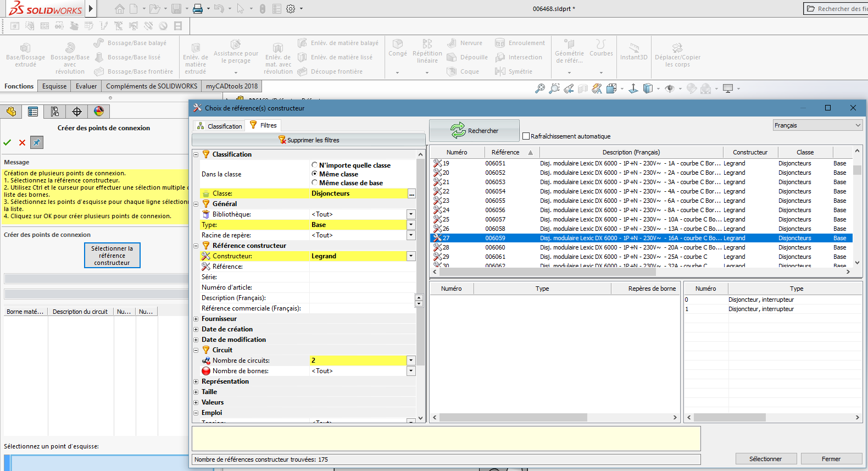
Task: Click the Sélectionner button
Action: 766,459
